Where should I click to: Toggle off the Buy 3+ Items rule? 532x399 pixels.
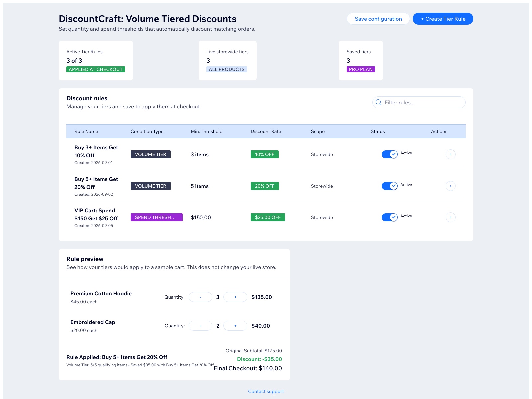tap(390, 154)
